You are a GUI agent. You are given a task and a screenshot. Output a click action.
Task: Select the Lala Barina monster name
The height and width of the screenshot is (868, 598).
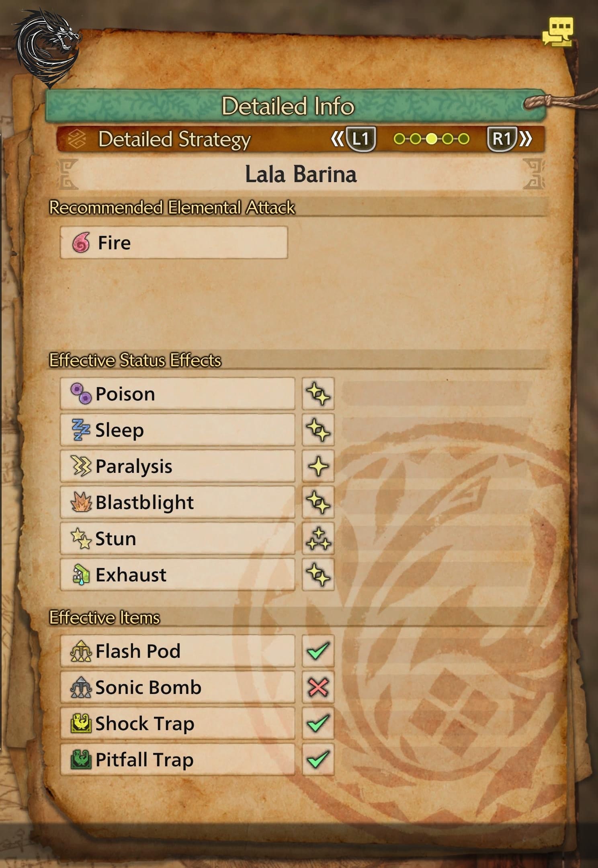[301, 174]
